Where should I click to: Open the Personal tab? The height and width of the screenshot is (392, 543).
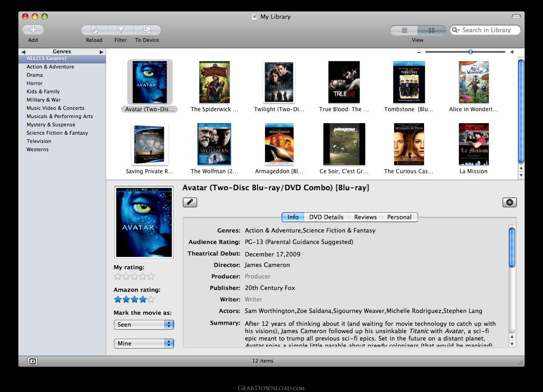[400, 217]
